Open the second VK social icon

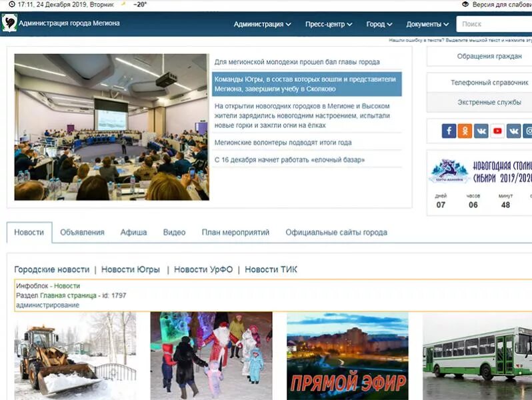(x=513, y=131)
